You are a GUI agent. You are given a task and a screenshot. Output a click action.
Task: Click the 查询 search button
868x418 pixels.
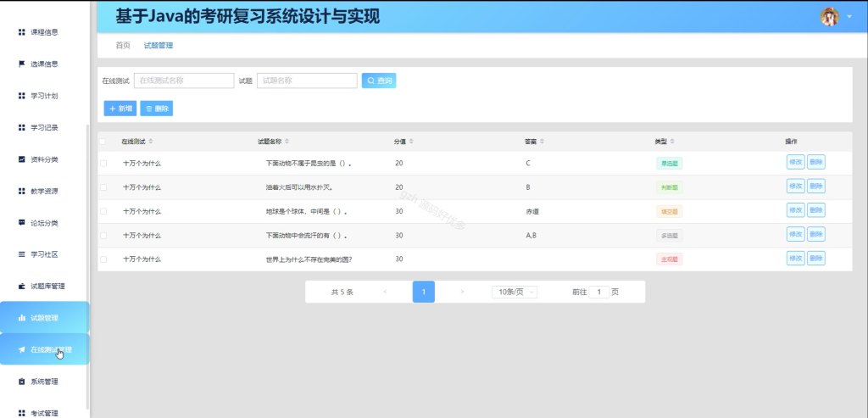click(x=379, y=81)
